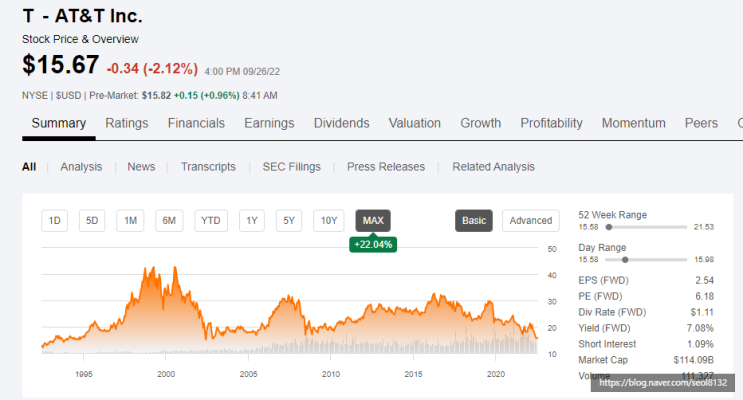Select YTD chart range

pyautogui.click(x=211, y=221)
